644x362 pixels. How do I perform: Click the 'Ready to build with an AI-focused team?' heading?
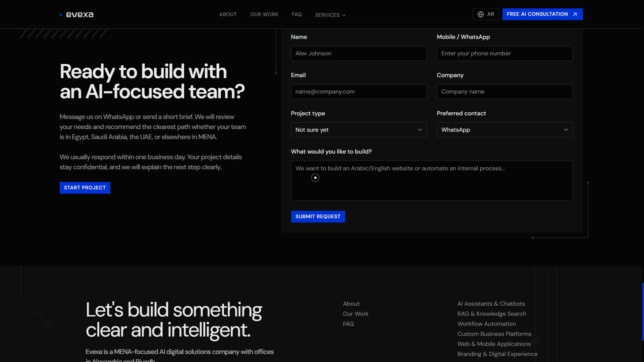[152, 81]
